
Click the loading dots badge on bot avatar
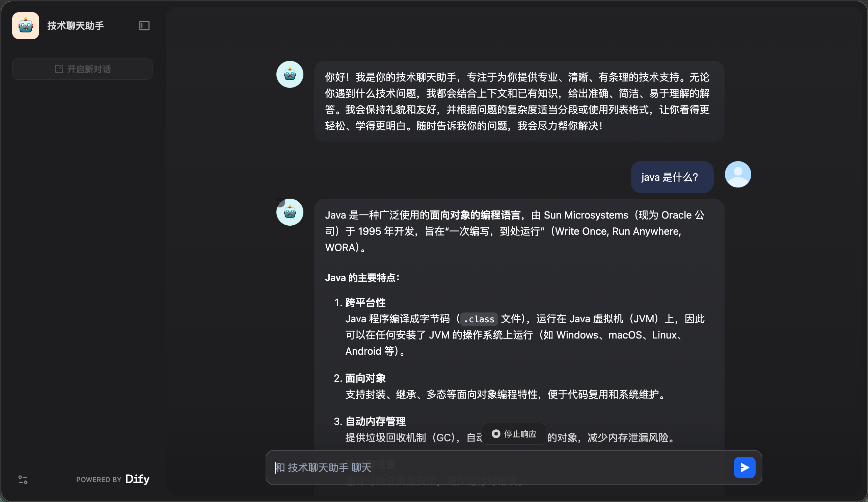[x=279, y=202]
